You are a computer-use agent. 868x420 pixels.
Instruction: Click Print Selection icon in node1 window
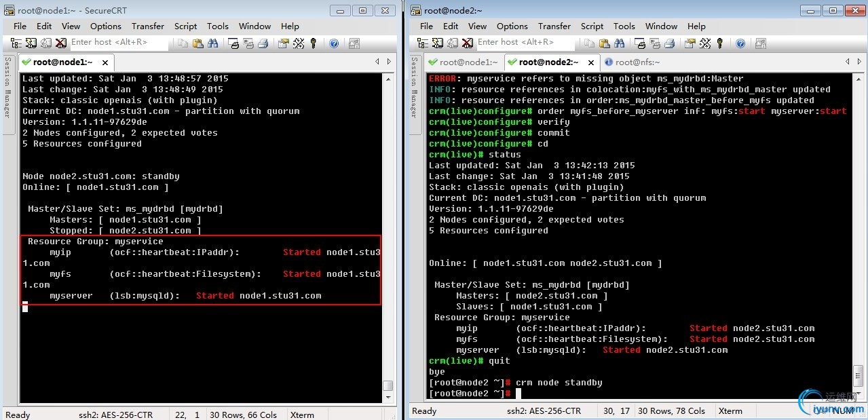(248, 43)
